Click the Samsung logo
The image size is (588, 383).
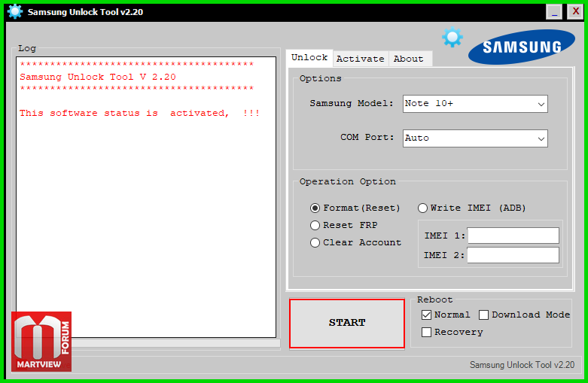point(521,47)
